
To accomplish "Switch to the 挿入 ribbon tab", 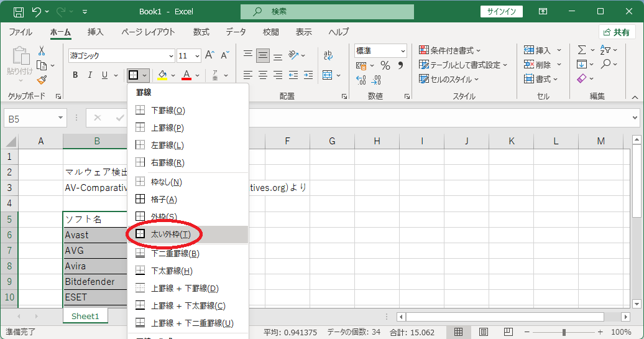I will coord(95,32).
